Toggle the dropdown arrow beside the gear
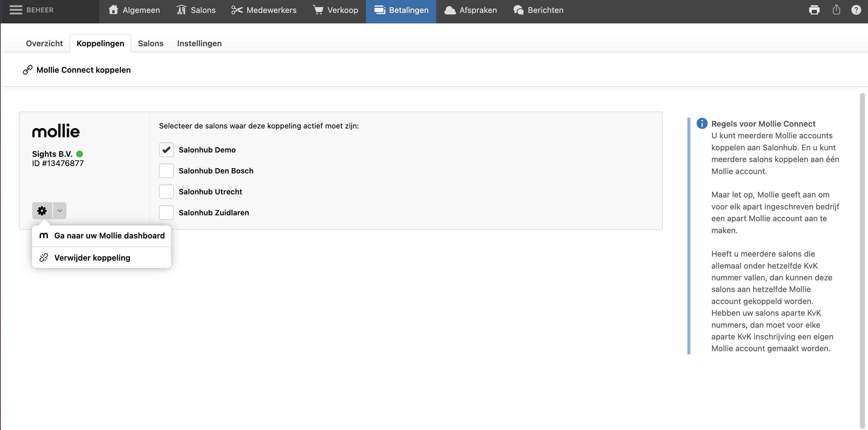The height and width of the screenshot is (430, 868). pyautogui.click(x=59, y=211)
